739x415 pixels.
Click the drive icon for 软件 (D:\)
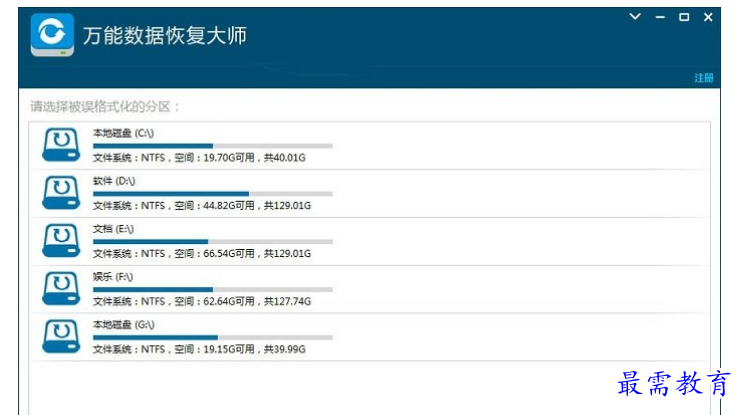(61, 193)
